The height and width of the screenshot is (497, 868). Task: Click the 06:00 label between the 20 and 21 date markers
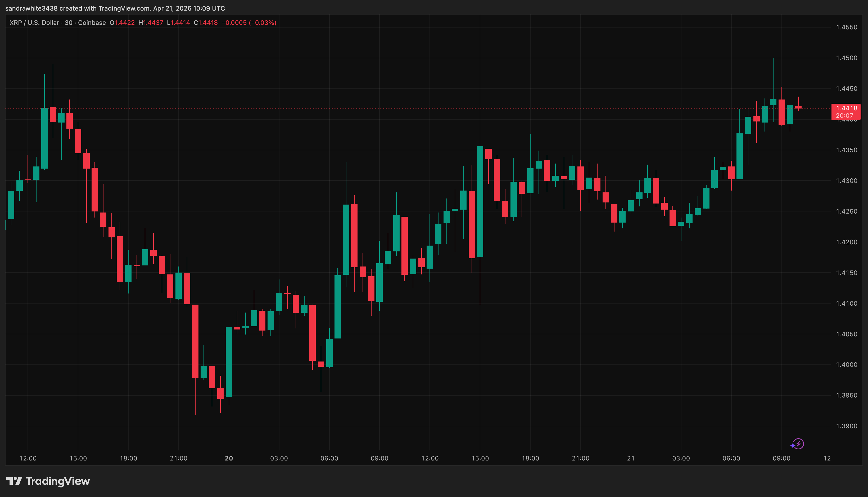click(329, 458)
